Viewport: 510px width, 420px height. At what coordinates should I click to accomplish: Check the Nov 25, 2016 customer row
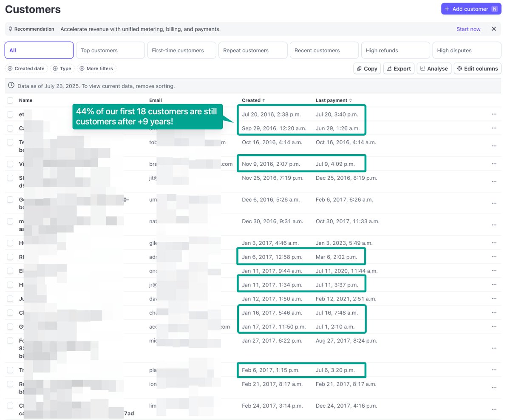tap(10, 178)
